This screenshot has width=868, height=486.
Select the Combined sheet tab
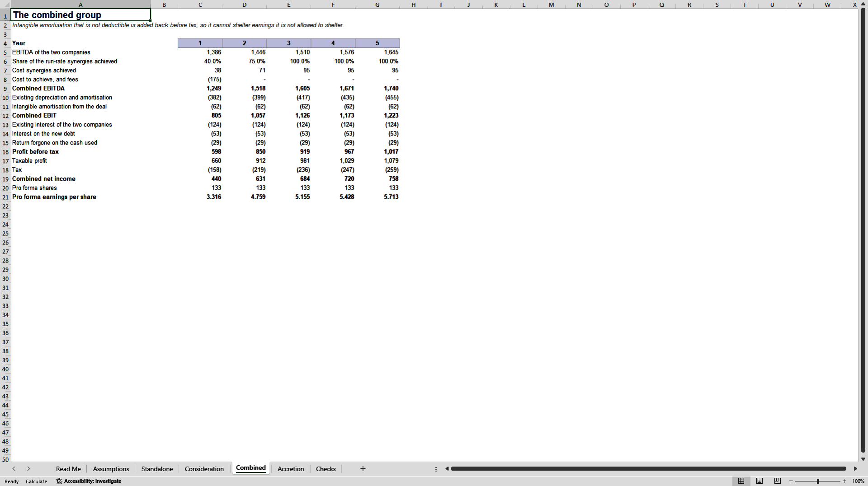click(x=250, y=468)
